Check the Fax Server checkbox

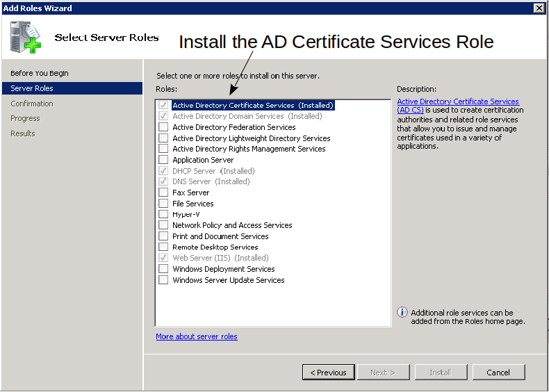[x=163, y=193]
